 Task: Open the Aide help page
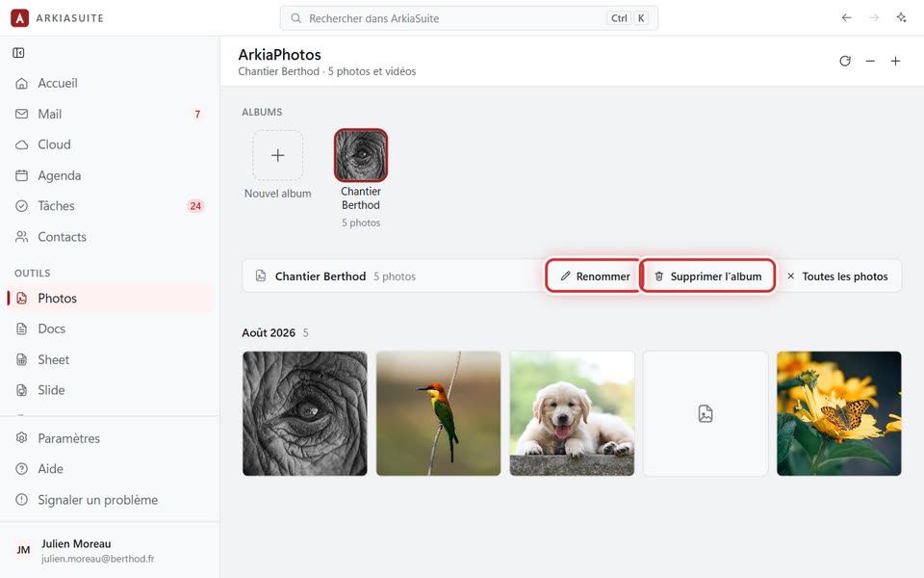pos(110,469)
